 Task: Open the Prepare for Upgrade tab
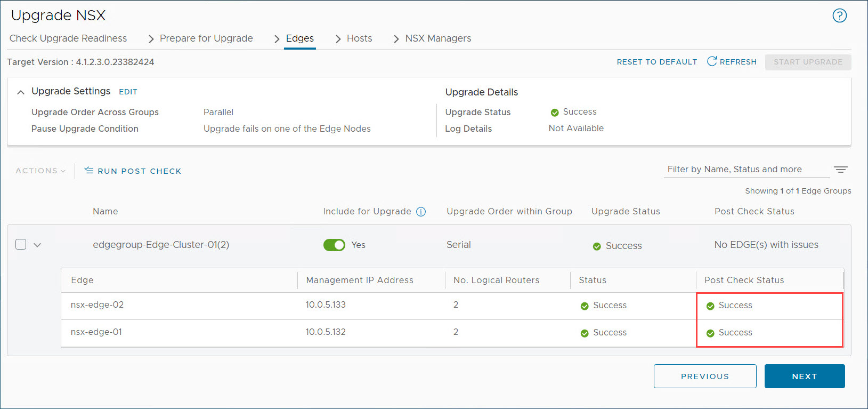point(206,38)
